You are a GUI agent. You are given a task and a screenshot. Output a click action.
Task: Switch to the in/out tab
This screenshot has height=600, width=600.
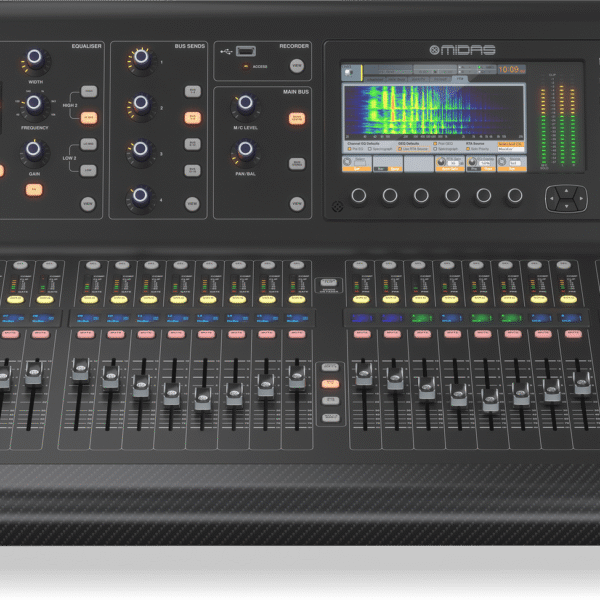[x=440, y=79]
